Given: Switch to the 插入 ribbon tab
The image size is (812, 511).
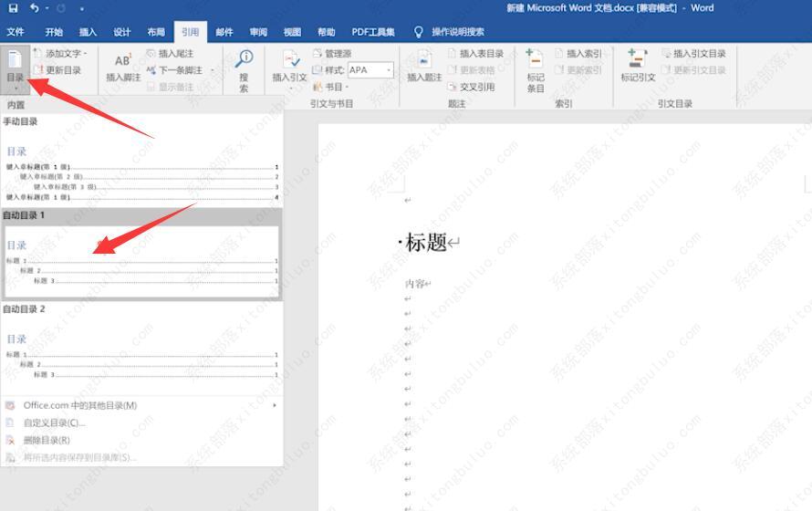Looking at the screenshot, I should point(88,32).
